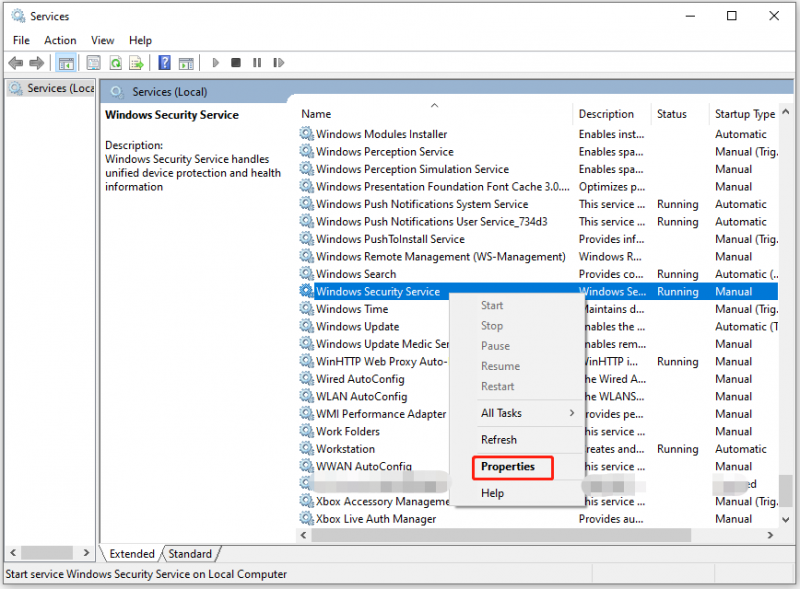Viewport: 800px width, 589px height.
Task: Click the services list horizontal scroll right arrow
Action: (770, 535)
